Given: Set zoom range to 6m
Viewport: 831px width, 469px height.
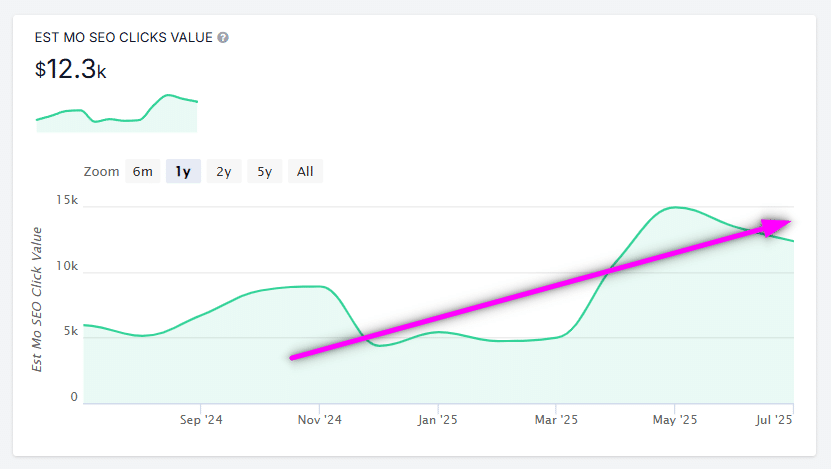Looking at the screenshot, I should coord(143,171).
